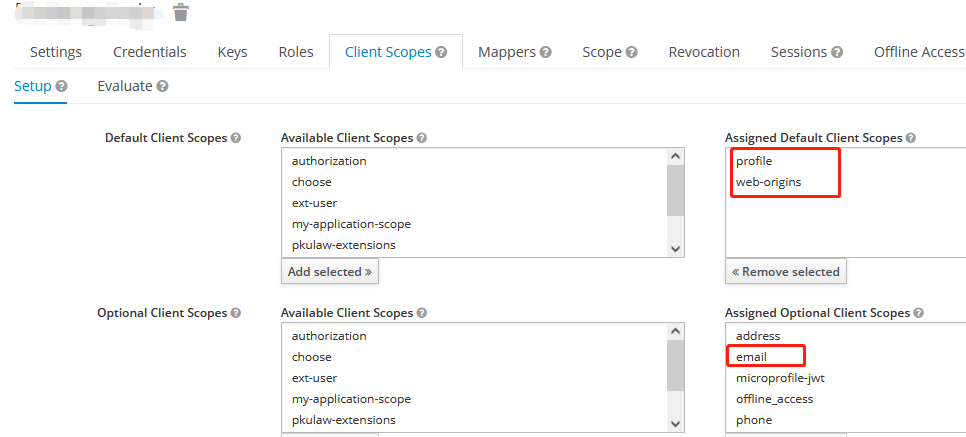Click help icon beside Sessions tab label
The image size is (966, 437).
point(837,52)
